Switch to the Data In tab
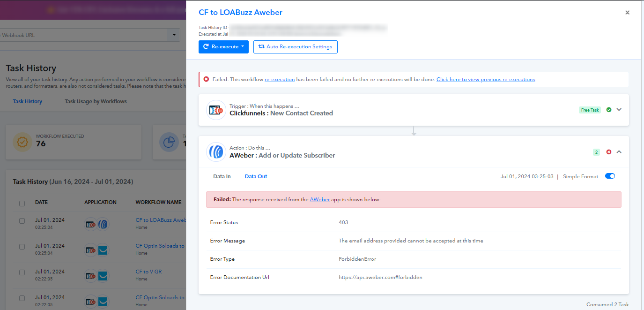This screenshot has height=310, width=644. pyautogui.click(x=222, y=176)
